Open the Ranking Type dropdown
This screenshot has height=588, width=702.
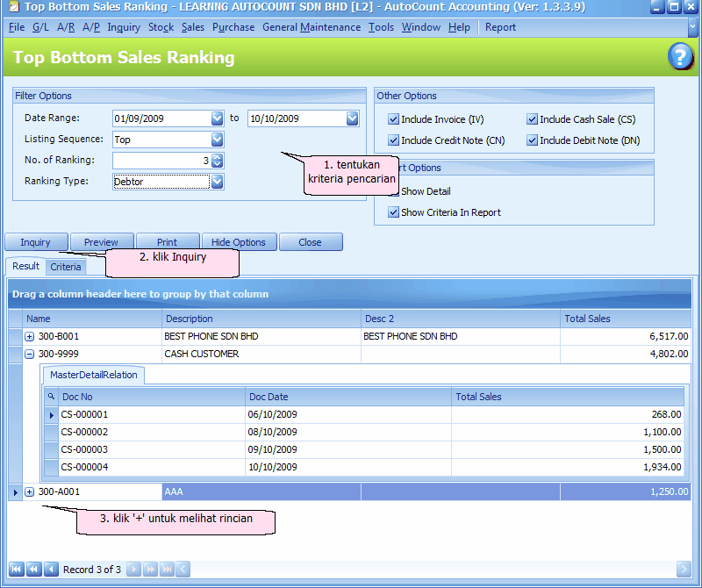point(218,182)
